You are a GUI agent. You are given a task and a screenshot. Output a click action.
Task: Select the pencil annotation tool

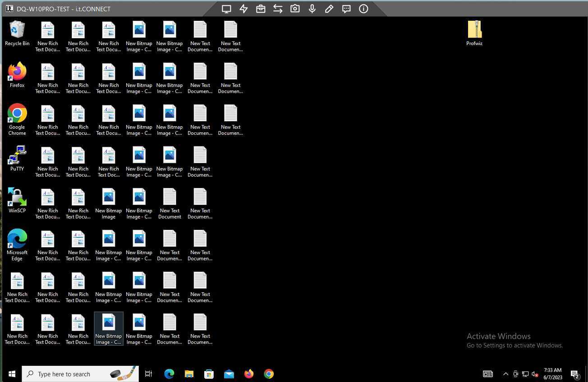click(x=329, y=9)
